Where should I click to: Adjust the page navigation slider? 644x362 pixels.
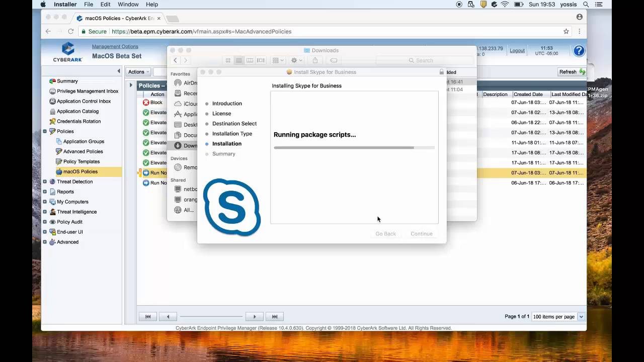pos(211,317)
